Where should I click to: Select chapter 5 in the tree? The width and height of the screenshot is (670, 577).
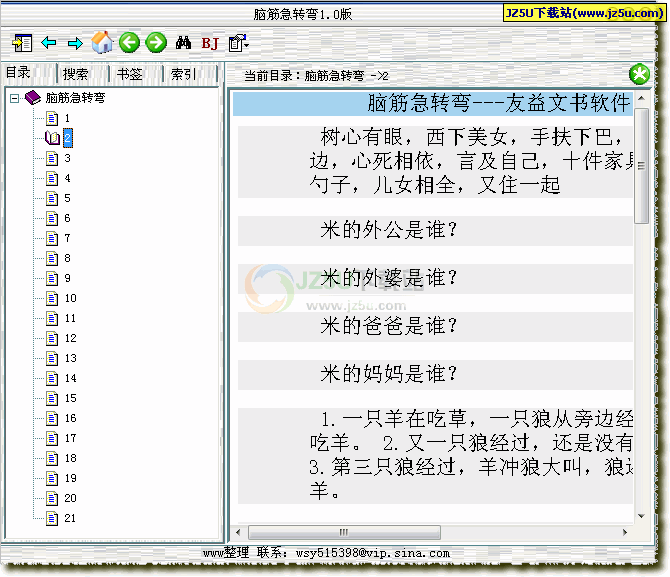click(67, 198)
